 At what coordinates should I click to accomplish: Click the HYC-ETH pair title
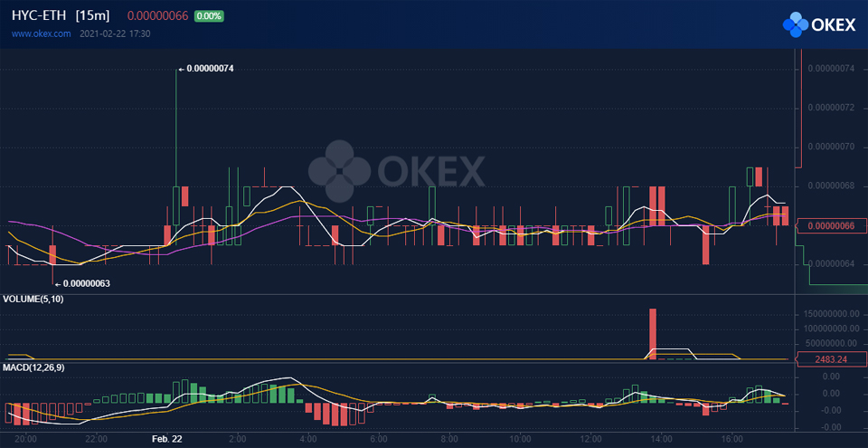tap(40, 16)
